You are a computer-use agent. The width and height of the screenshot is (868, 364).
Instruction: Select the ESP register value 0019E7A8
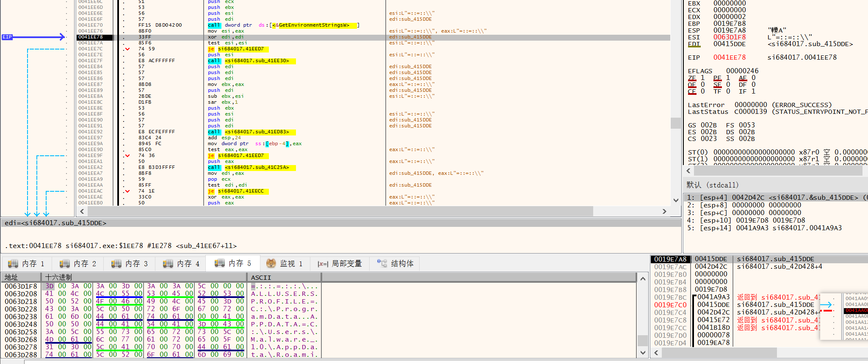click(730, 30)
